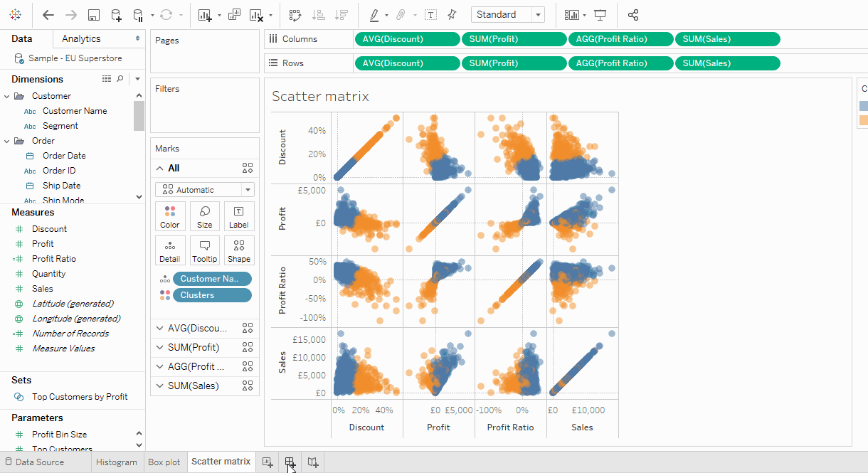The height and width of the screenshot is (473, 868).
Task: Collapse the Customer dimension folder
Action: 7,96
